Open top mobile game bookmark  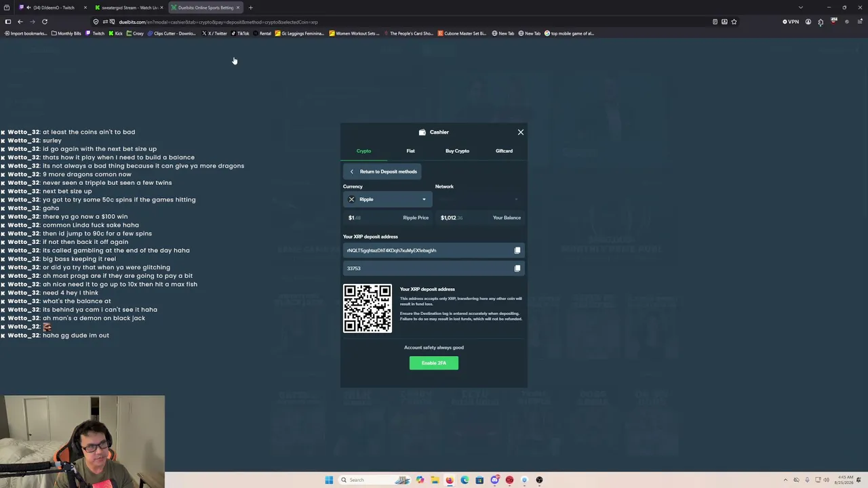click(570, 33)
